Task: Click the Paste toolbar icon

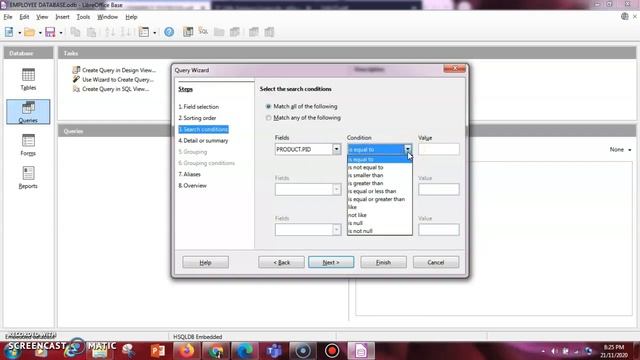Action: pos(91,32)
